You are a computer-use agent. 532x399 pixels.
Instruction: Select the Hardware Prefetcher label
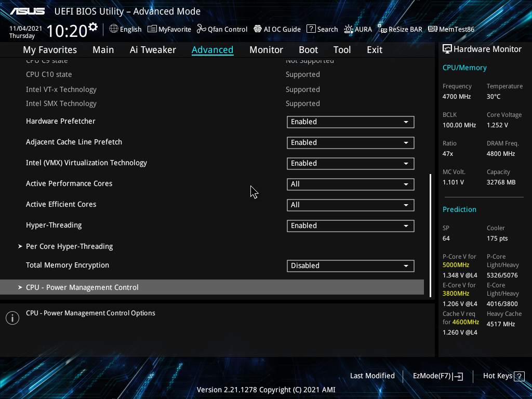[x=60, y=121]
